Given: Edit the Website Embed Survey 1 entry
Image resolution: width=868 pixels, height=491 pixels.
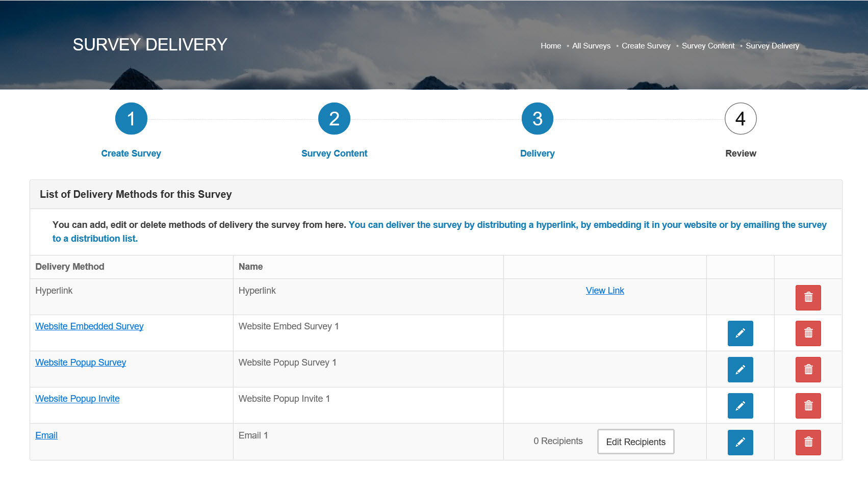Looking at the screenshot, I should coord(740,333).
